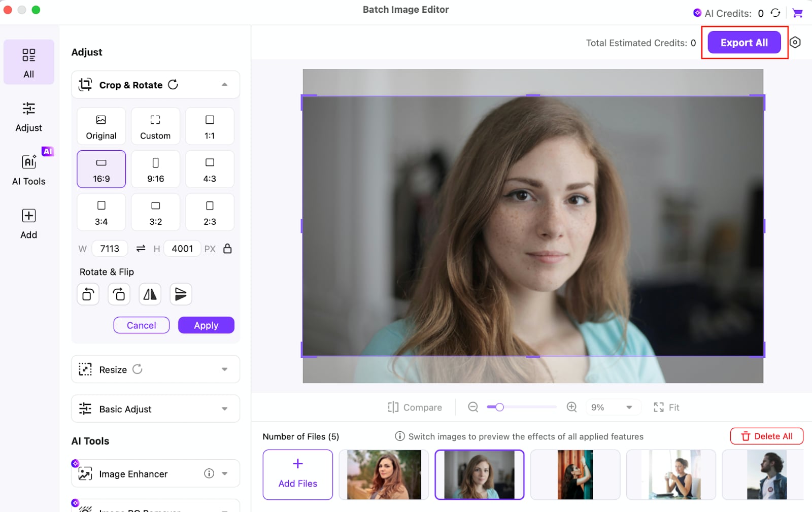Toggle the aspect ratio lock
This screenshot has height=512, width=812.
227,248
